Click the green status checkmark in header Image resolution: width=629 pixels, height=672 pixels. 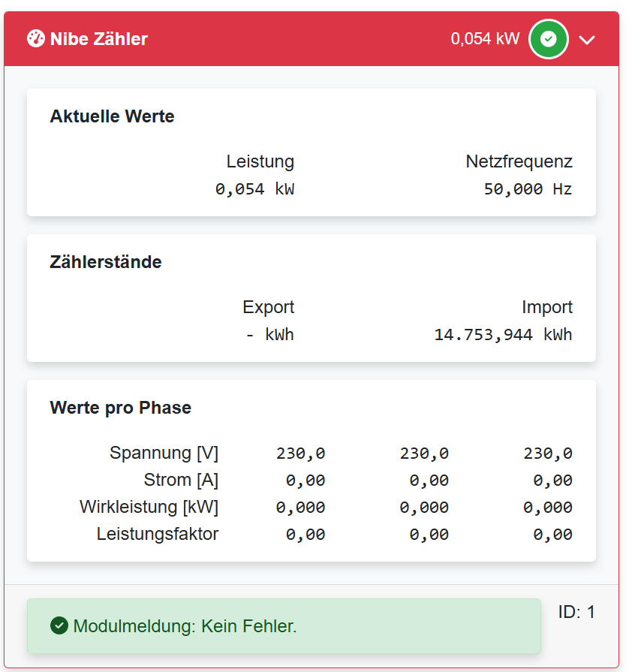click(x=549, y=39)
